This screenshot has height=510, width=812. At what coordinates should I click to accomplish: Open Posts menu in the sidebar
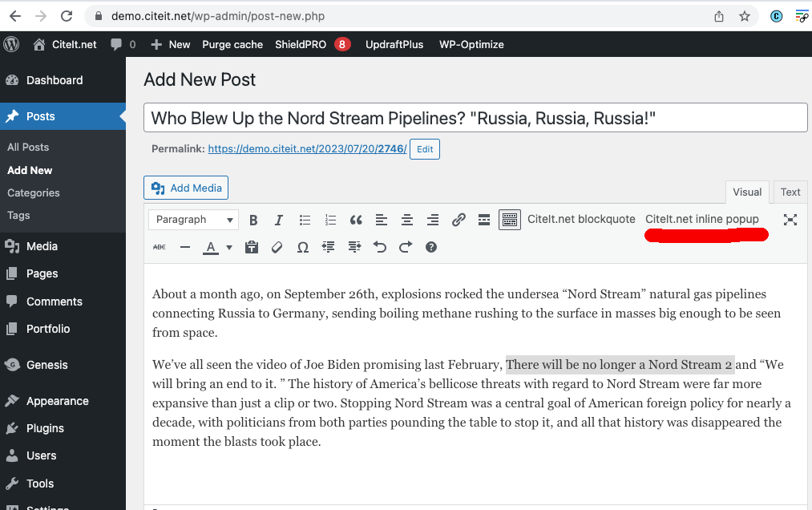(63, 116)
